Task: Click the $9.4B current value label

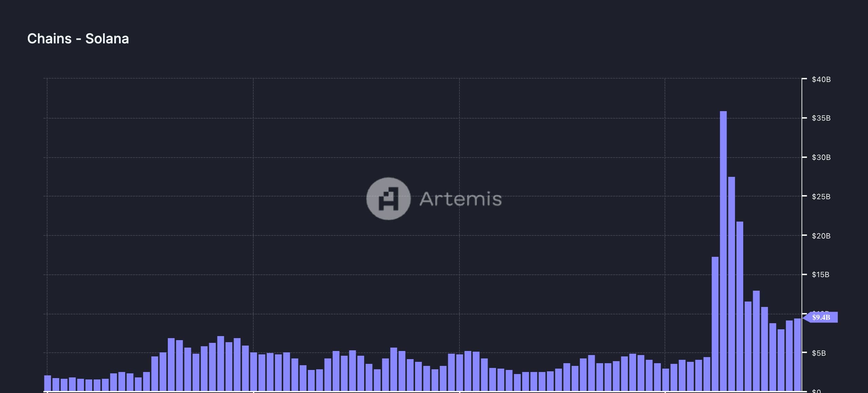Action: coord(821,317)
